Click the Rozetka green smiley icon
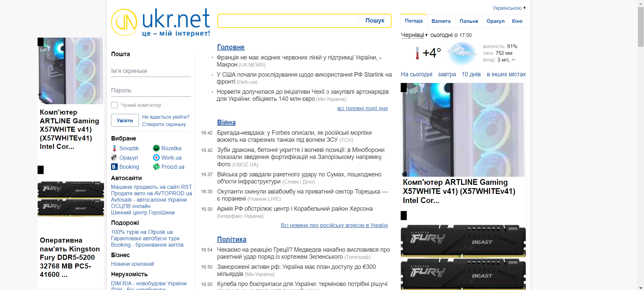644x290 pixels. pyautogui.click(x=156, y=148)
